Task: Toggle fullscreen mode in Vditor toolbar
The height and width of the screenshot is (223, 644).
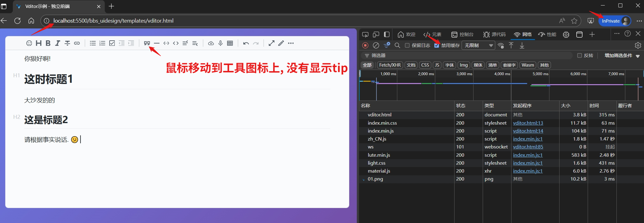Action: point(271,43)
